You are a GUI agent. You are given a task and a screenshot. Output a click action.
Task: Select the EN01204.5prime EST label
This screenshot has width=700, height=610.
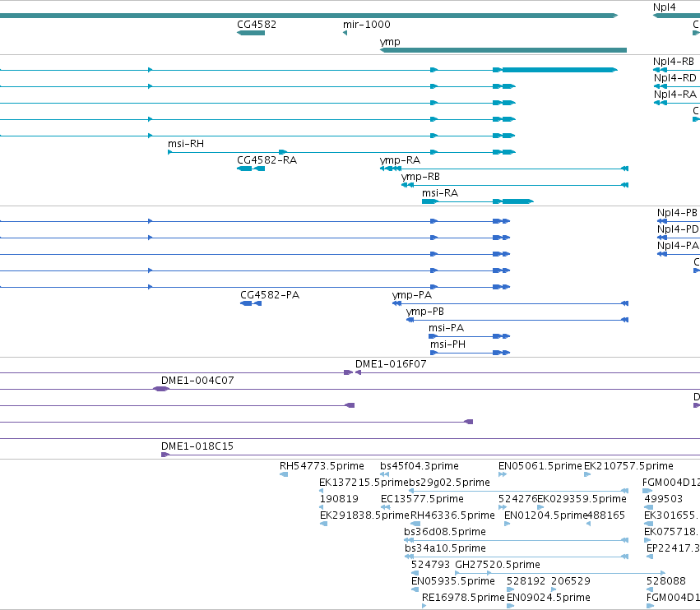pyautogui.click(x=545, y=515)
